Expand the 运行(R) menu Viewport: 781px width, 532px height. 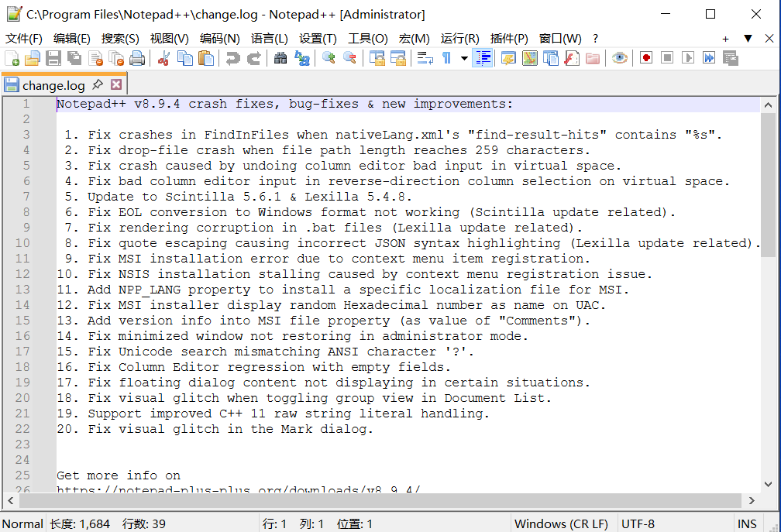coord(459,38)
